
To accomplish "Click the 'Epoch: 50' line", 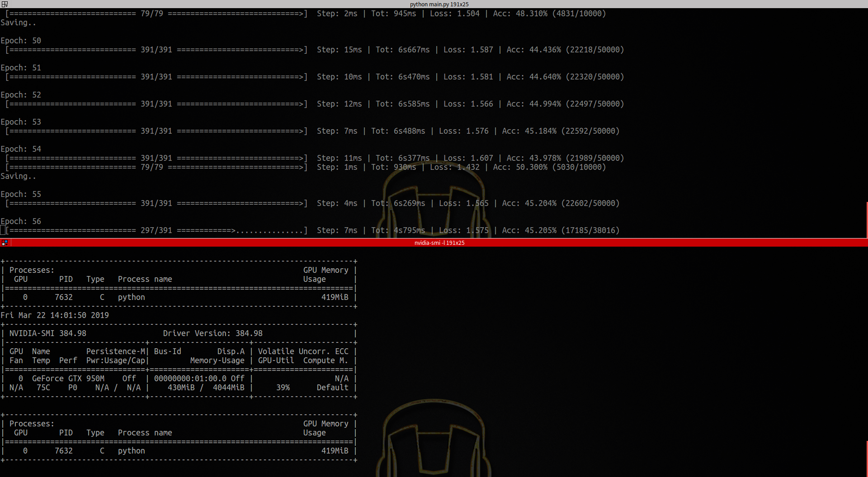I will pos(21,41).
